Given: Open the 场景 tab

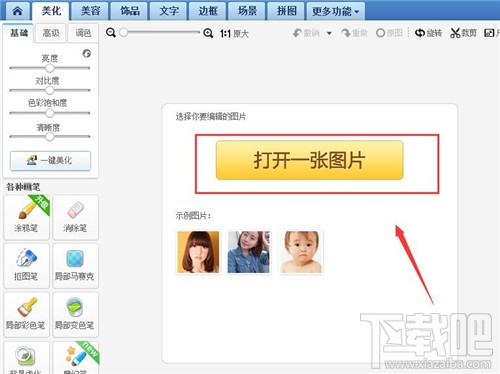Looking at the screenshot, I should point(247,11).
